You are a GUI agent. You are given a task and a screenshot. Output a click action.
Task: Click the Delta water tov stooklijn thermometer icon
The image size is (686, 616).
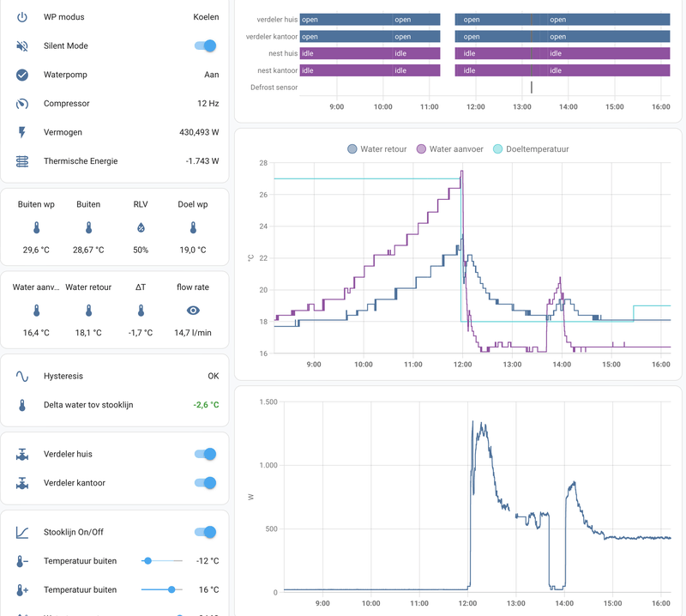click(x=22, y=405)
